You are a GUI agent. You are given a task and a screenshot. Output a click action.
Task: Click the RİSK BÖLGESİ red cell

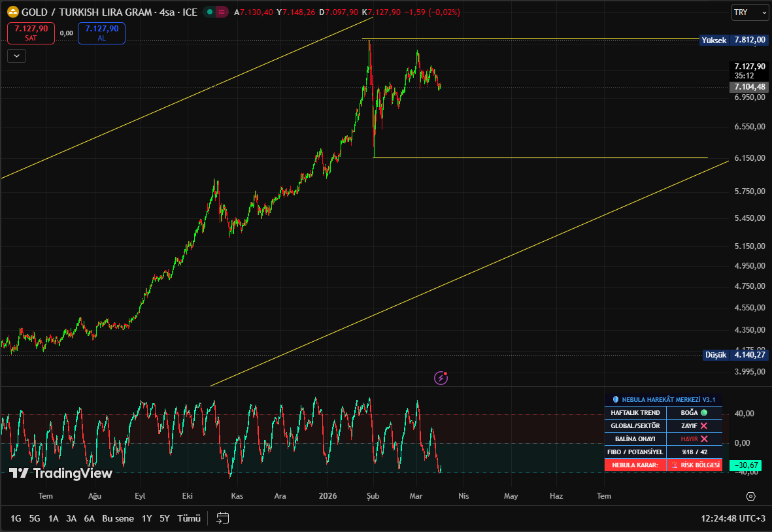(694, 465)
